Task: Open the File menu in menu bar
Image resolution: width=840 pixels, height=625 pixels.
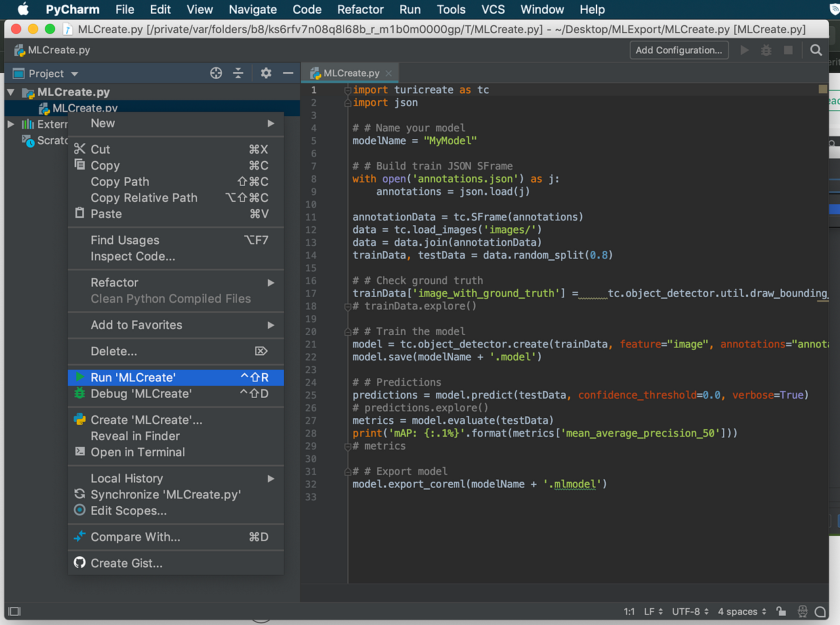Action: pos(125,9)
